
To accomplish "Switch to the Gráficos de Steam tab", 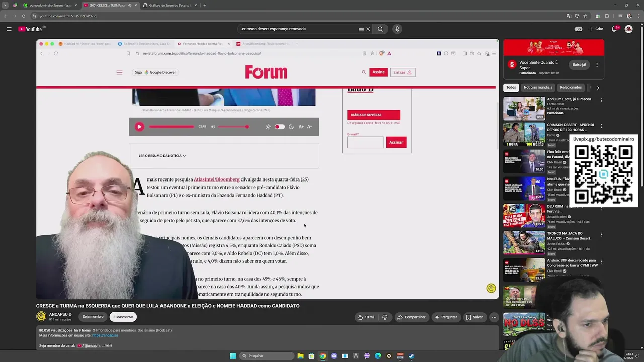I will tap(169, 5).
